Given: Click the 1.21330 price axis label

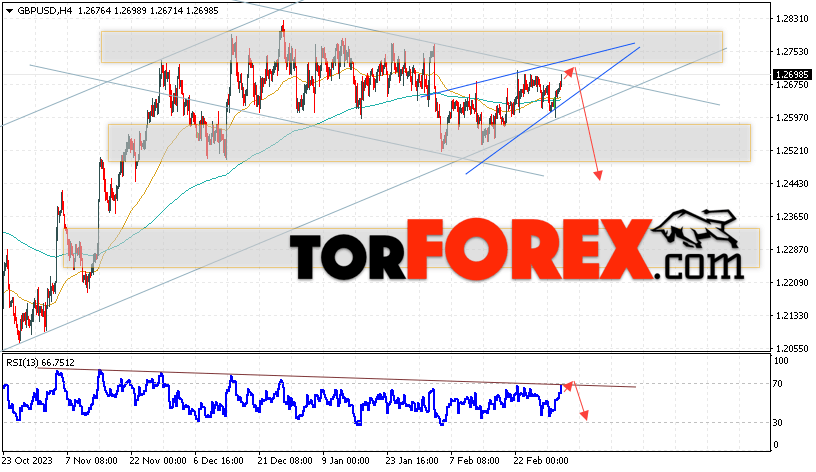Looking at the screenshot, I should tap(792, 315).
